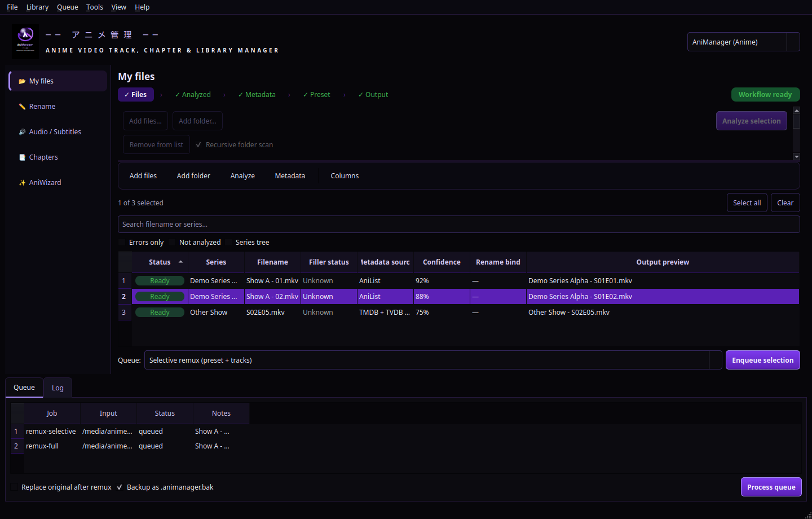Select the Analyzed workflow step
Viewport: 812px width, 519px height.
coord(193,95)
